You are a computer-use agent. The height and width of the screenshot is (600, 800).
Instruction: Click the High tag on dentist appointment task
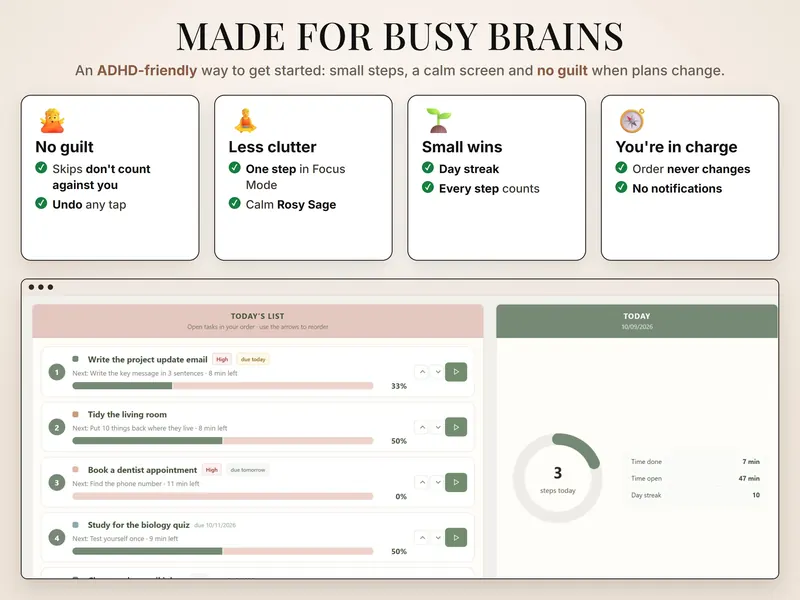coord(212,470)
